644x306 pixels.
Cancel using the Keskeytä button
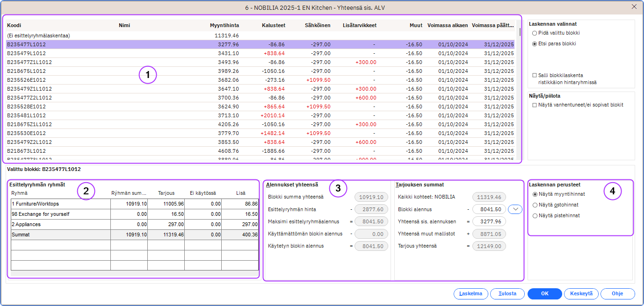click(581, 293)
